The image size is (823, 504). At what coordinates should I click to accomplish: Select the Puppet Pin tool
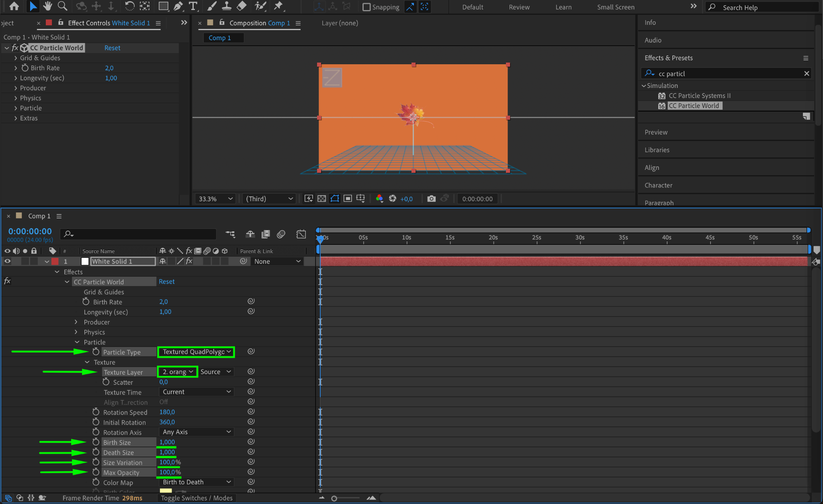point(278,6)
